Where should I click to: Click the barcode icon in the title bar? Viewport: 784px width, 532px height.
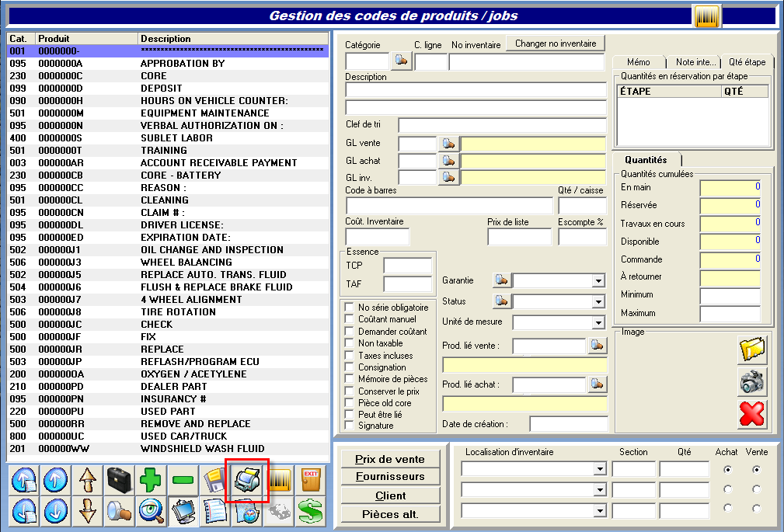[706, 16]
